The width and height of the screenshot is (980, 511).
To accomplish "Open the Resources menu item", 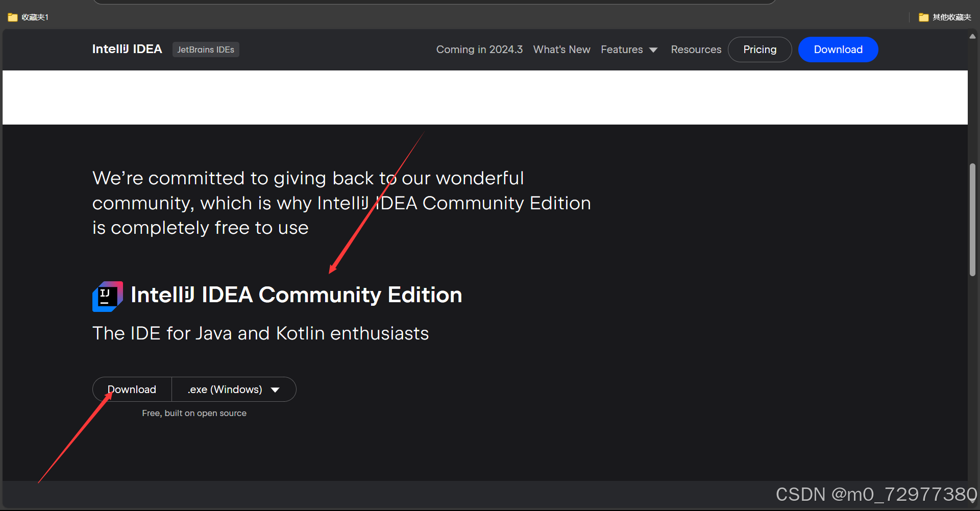I will [696, 50].
